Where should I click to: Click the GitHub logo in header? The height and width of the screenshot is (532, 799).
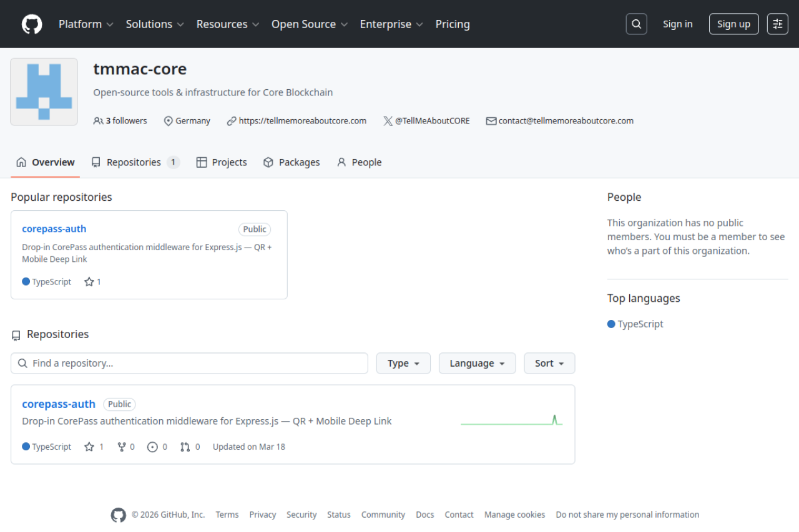click(x=32, y=24)
